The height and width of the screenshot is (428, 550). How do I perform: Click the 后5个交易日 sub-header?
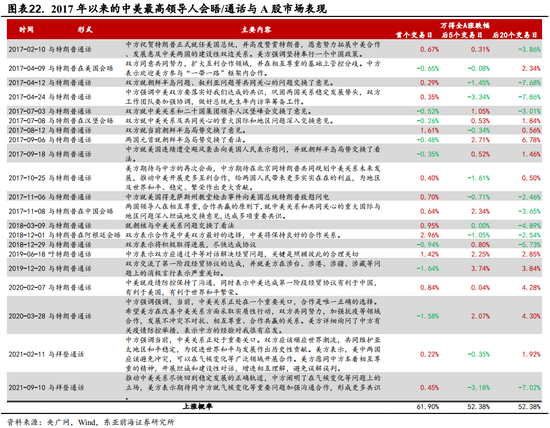(462, 35)
